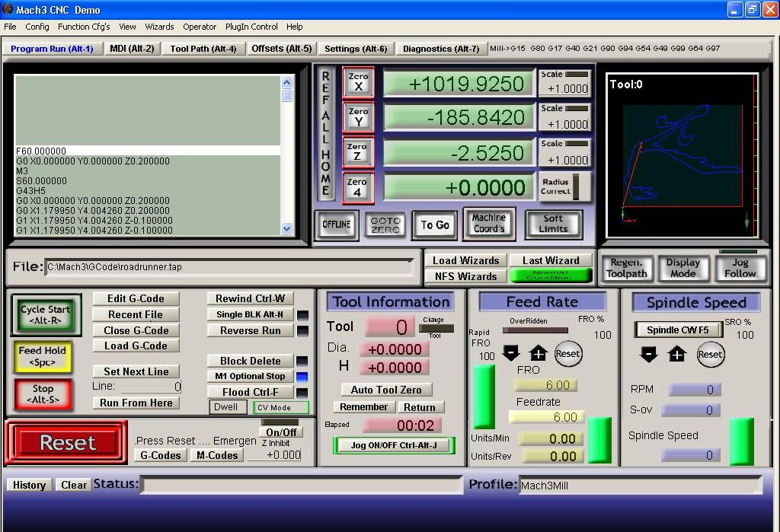Toggle Soft Limits
This screenshot has width=780, height=532.
coord(553,225)
